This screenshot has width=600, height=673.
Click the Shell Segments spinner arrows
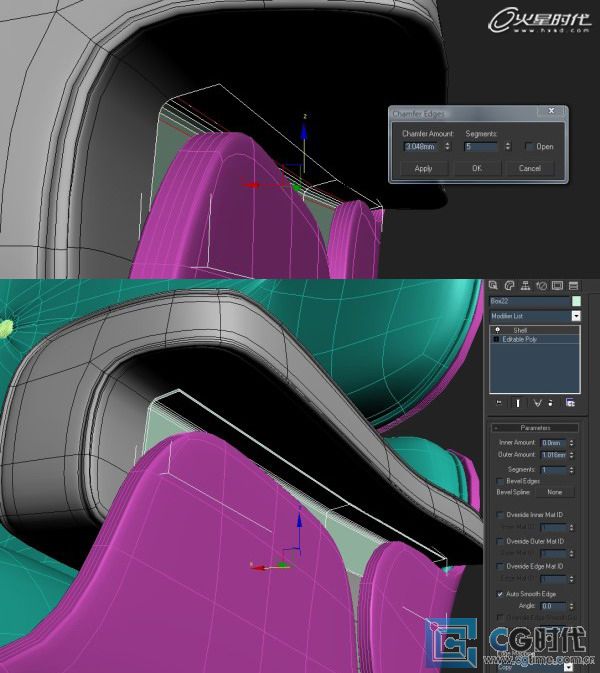point(571,470)
